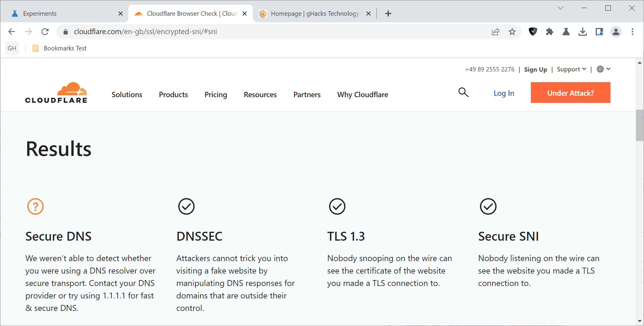
Task: Click the browser extensions puzzle icon
Action: [550, 32]
